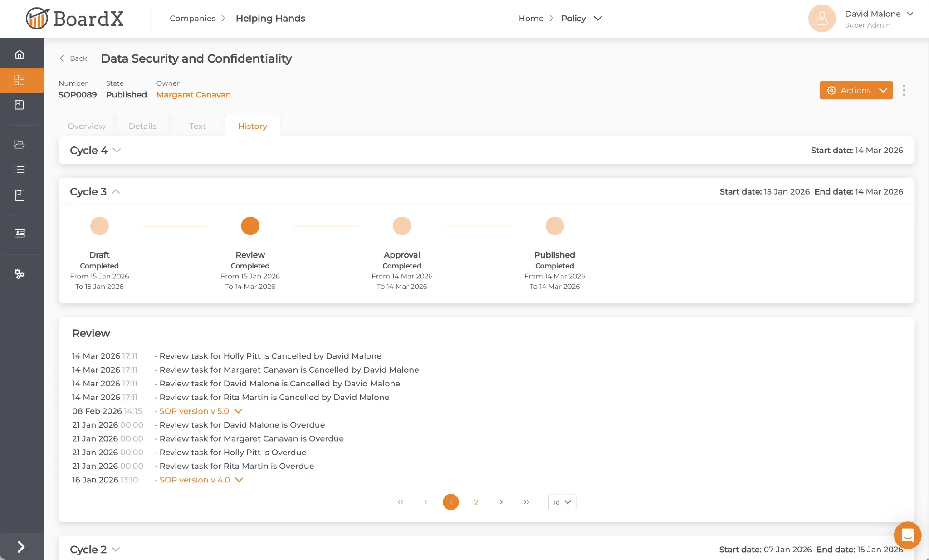Go to page 2 of Review history
This screenshot has width=929, height=560.
tap(476, 502)
